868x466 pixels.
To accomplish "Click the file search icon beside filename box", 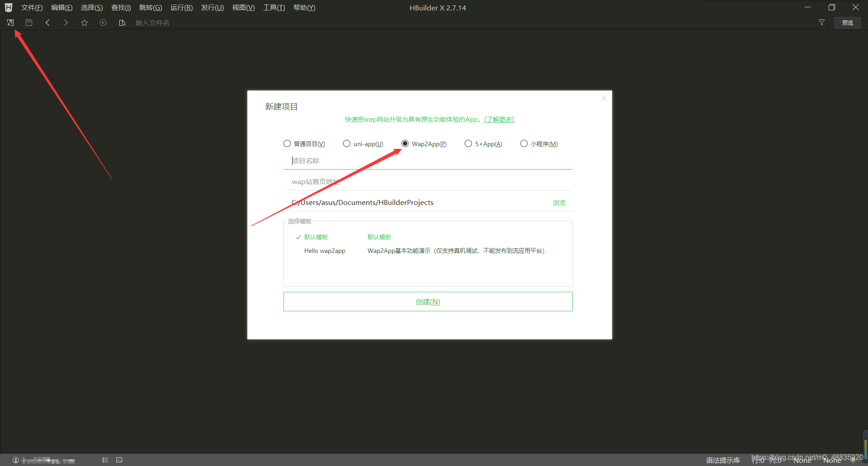I will (122, 23).
